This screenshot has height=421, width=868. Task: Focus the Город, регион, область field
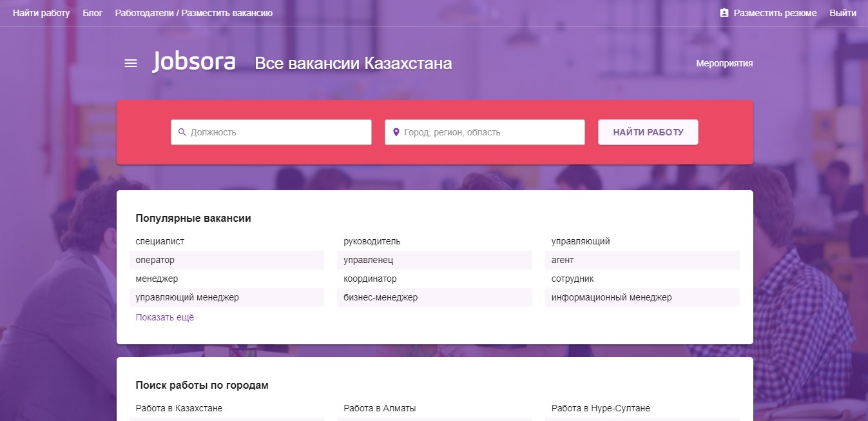point(485,132)
